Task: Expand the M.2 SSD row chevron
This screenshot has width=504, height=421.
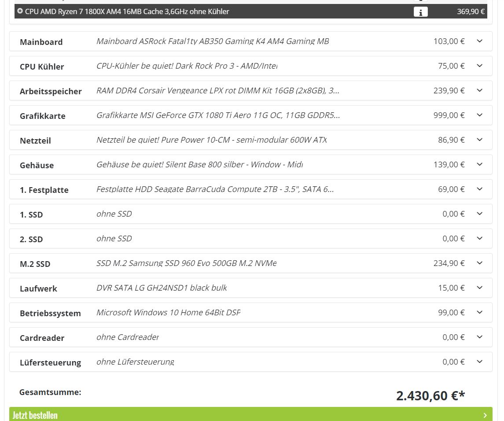Action: (480, 263)
